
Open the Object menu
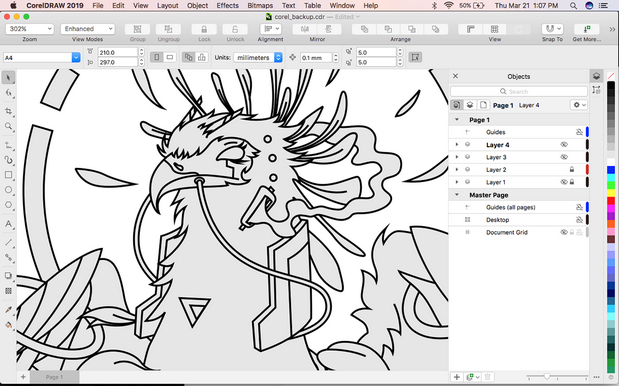(197, 6)
